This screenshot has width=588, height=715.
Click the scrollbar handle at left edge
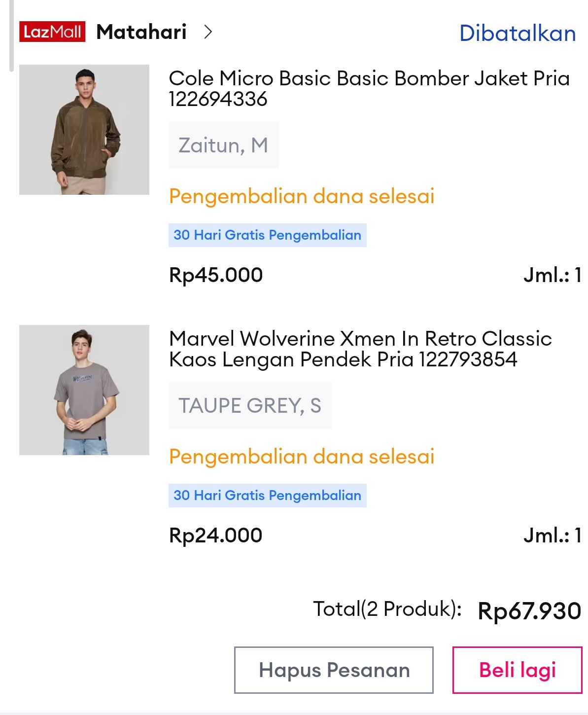pos(11,36)
